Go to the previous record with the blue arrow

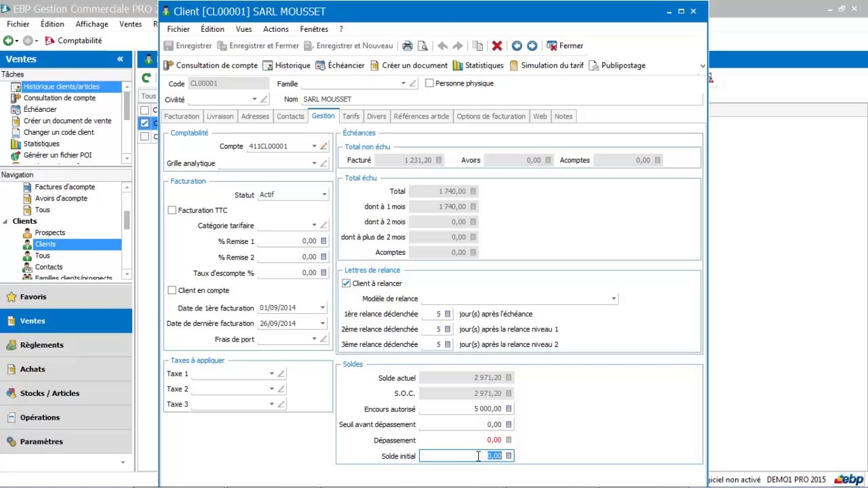coord(517,46)
